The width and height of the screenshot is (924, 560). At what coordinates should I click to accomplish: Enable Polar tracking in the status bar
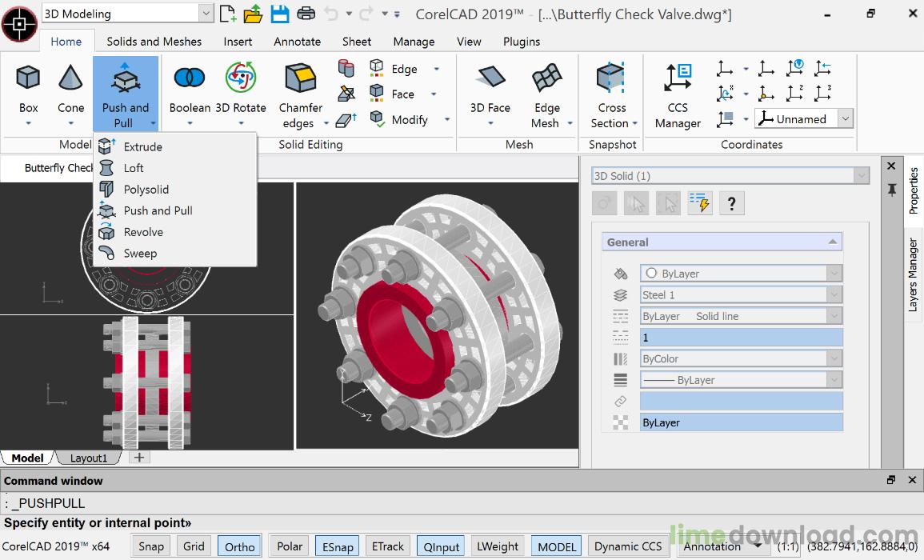click(x=288, y=546)
